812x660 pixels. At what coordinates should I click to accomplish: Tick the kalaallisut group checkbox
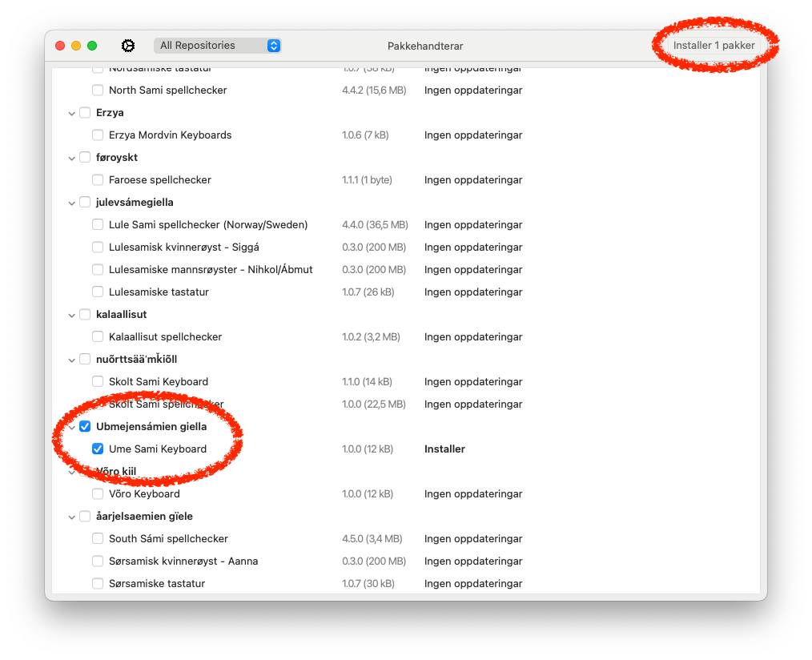point(85,315)
